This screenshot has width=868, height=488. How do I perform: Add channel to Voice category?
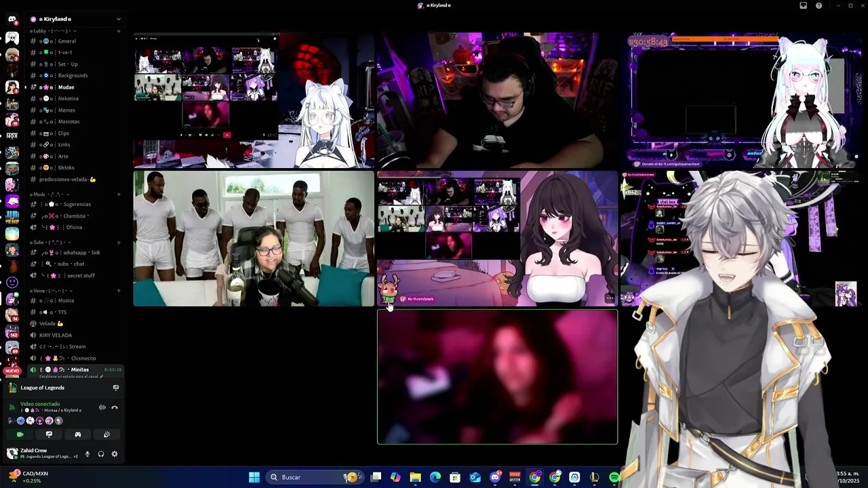(119, 291)
